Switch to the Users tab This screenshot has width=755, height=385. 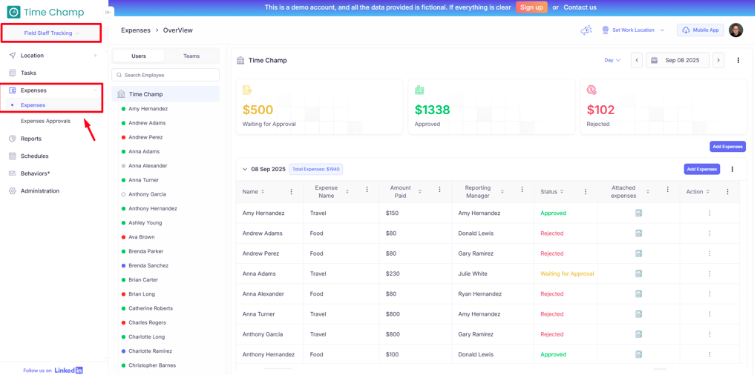tap(139, 56)
